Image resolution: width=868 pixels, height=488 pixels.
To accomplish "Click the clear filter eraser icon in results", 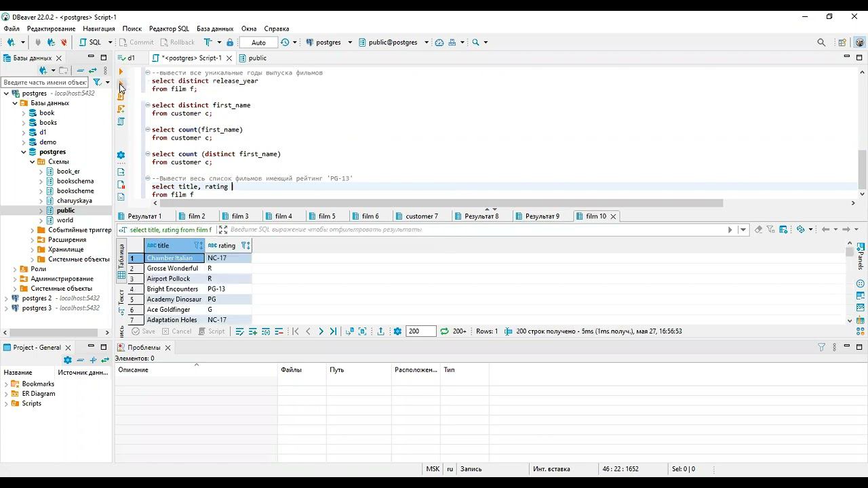I will click(758, 230).
